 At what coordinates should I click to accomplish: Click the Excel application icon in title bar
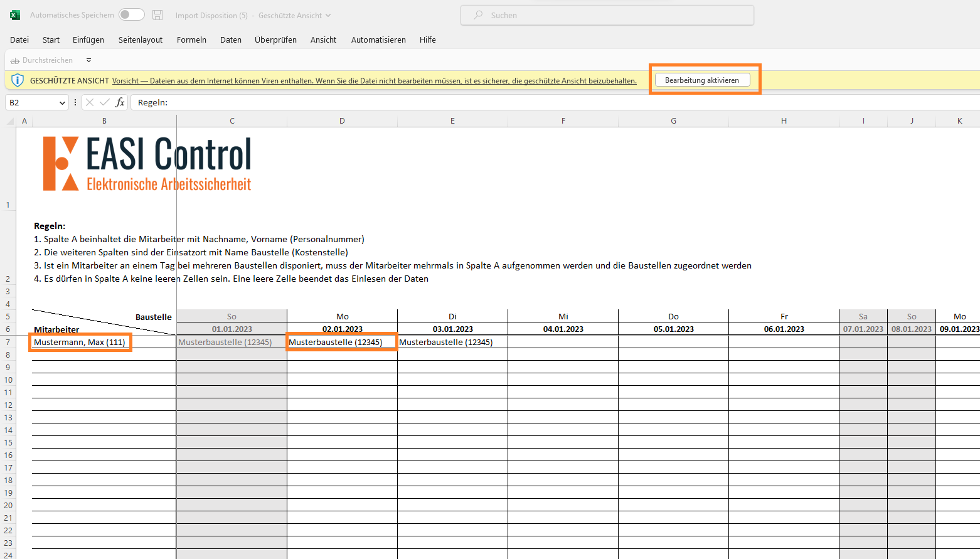pos(14,14)
